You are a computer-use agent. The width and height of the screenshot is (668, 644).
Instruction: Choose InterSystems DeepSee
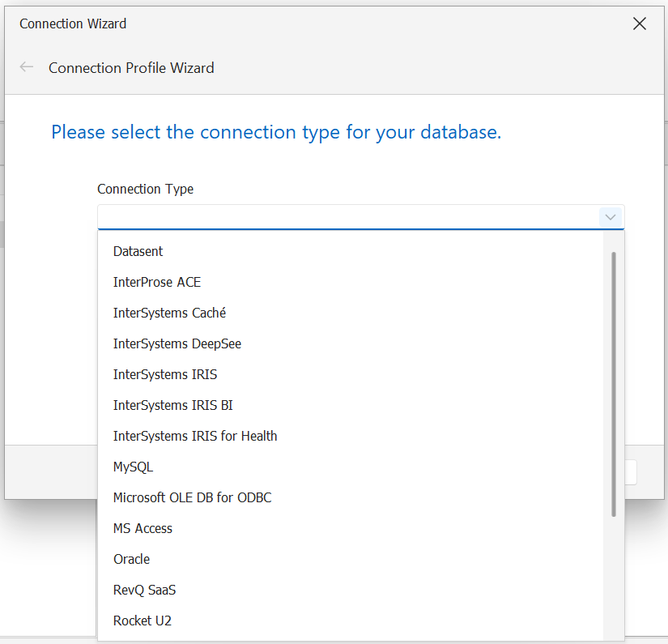177,343
